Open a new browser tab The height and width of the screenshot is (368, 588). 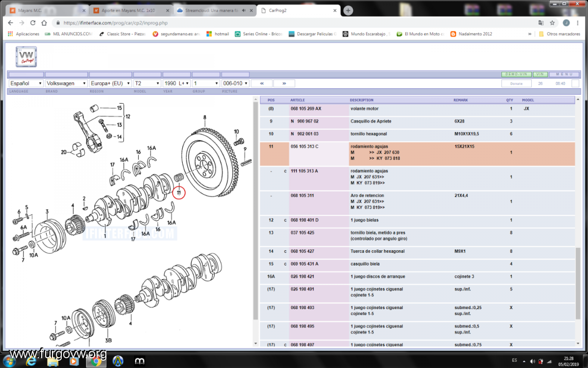pos(348,10)
